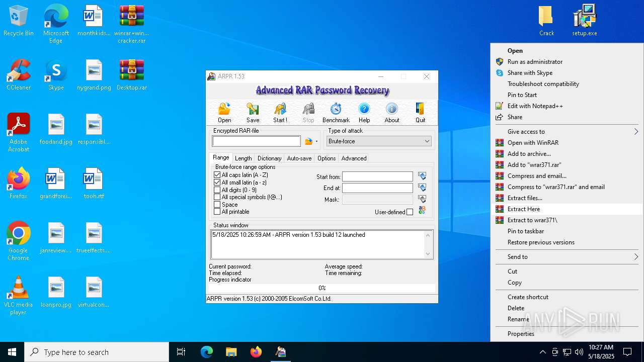644x362 pixels.
Task: Switch to the Advanced tab
Action: pos(354,158)
